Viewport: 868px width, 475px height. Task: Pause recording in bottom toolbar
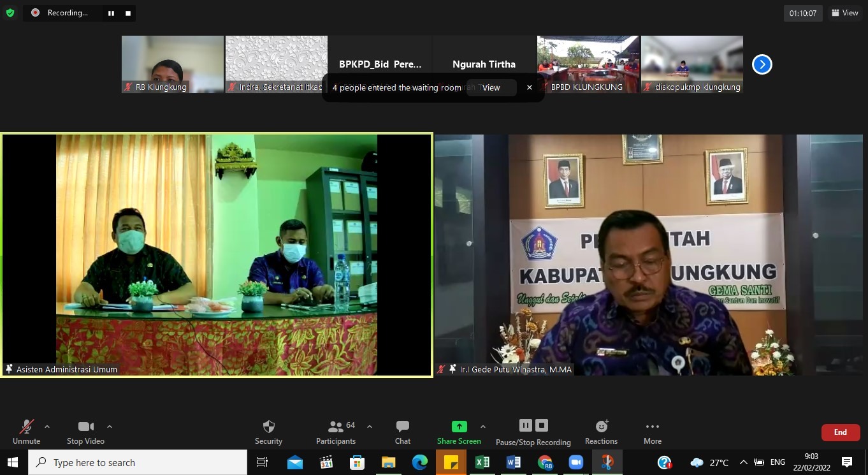(x=525, y=425)
